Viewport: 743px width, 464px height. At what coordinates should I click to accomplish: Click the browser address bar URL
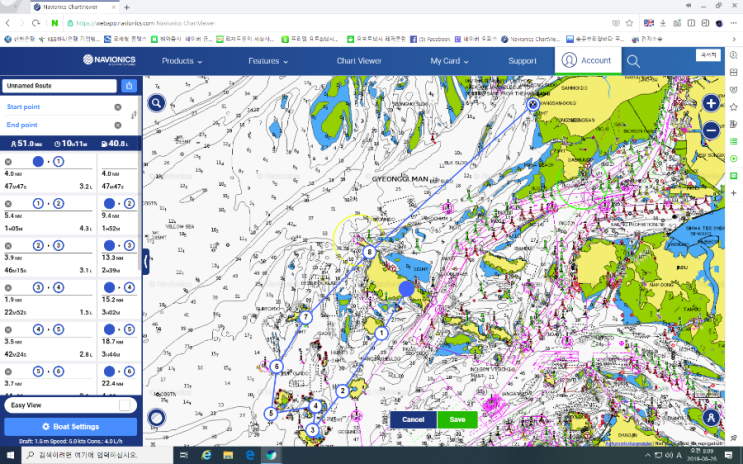145,23
